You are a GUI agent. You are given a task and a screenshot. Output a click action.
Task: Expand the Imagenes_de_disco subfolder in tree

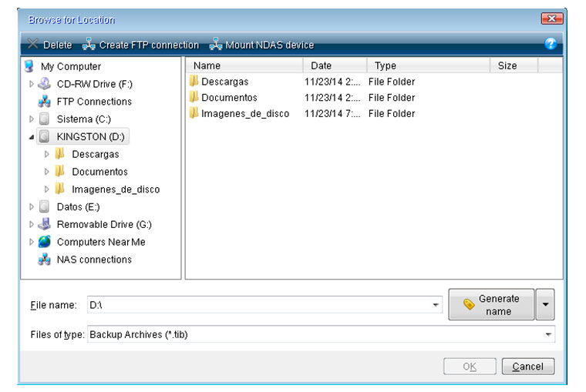47,189
